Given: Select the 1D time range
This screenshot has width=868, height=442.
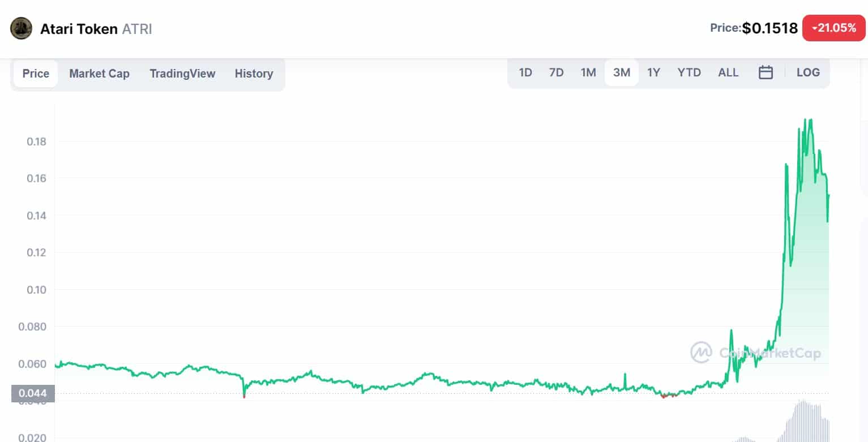Looking at the screenshot, I should click(x=525, y=72).
